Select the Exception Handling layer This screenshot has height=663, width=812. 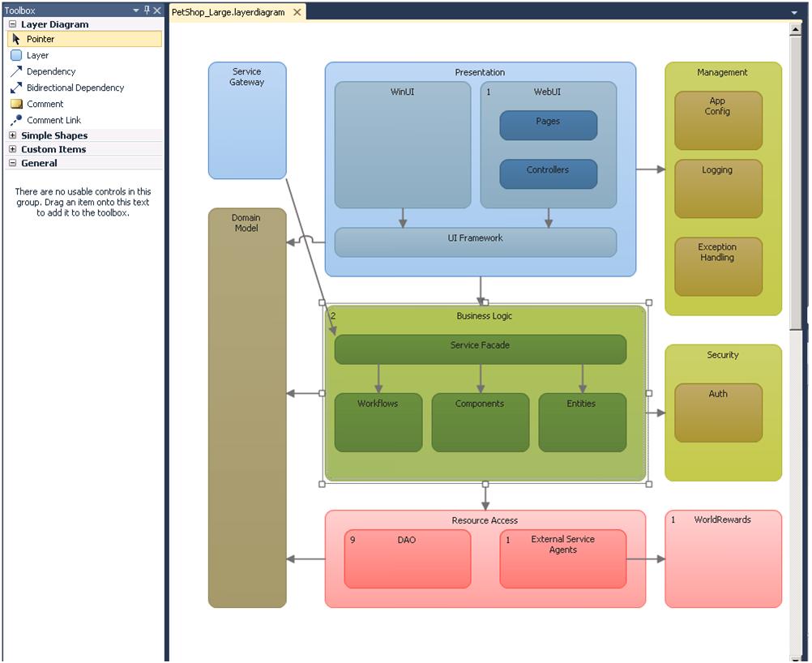[x=718, y=267]
